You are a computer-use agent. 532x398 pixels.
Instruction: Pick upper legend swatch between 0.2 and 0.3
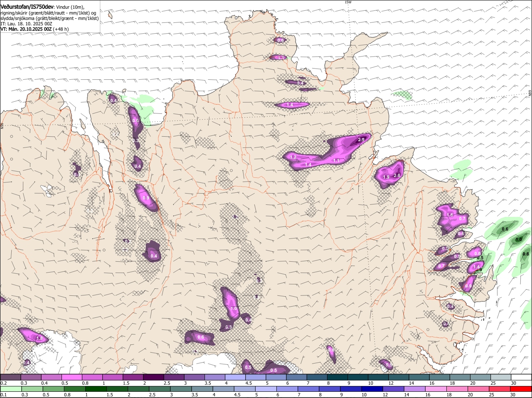[x=11, y=377]
